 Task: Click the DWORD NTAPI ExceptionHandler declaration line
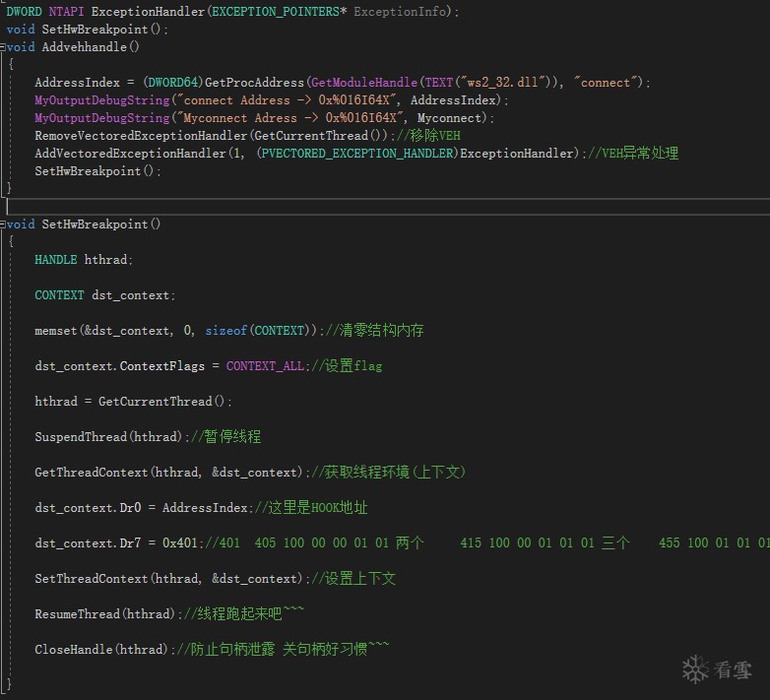click(232, 11)
